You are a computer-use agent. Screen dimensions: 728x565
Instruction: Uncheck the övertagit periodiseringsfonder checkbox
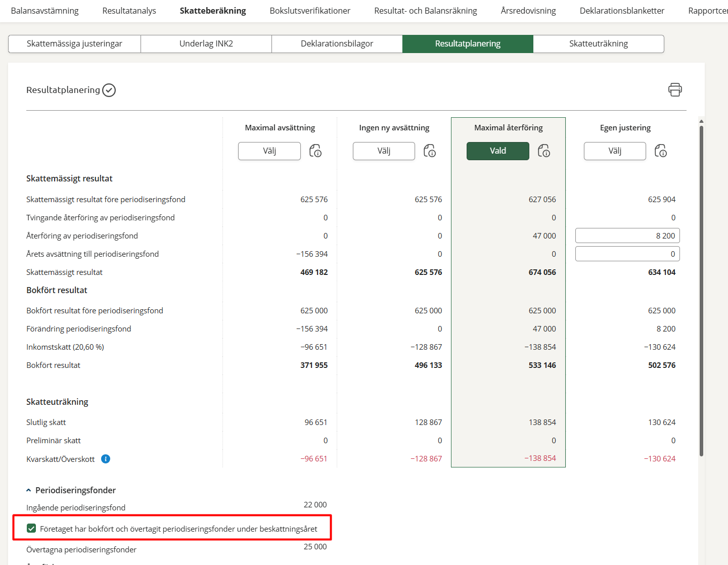coord(31,529)
